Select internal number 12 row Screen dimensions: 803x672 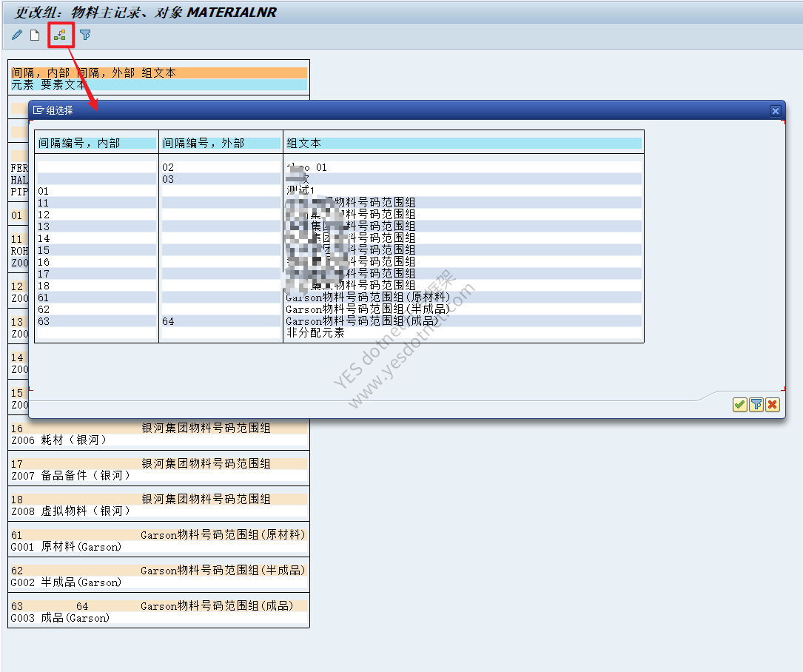pyautogui.click(x=340, y=215)
